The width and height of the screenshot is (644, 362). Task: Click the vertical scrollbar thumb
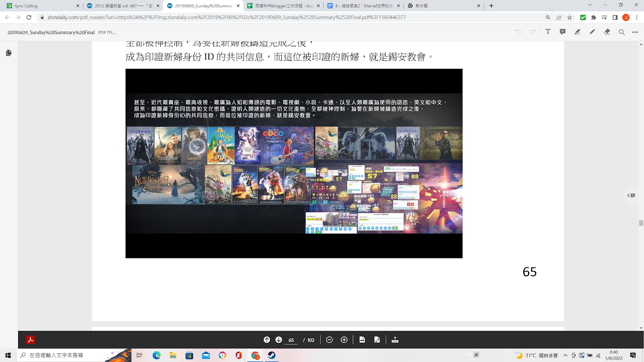tap(641, 223)
